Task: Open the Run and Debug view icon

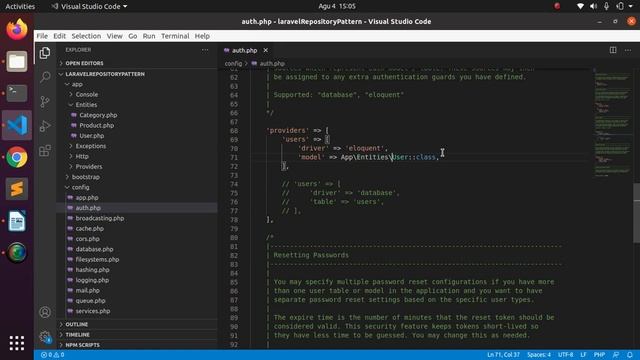Action: coord(45,126)
